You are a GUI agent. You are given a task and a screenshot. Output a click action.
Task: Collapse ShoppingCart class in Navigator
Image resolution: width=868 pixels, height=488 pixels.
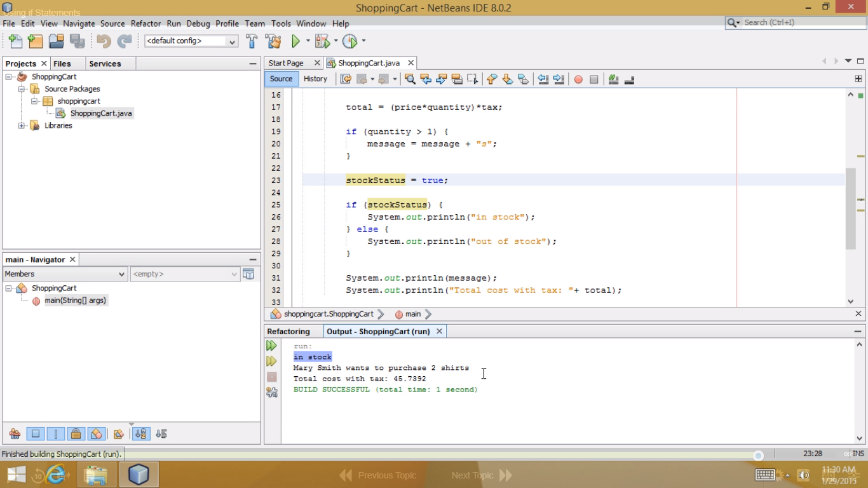[9, 288]
